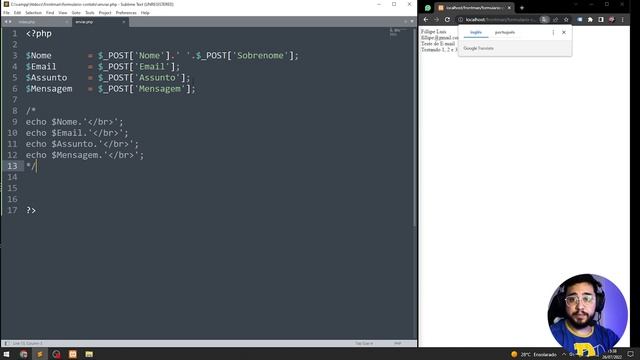
Task: Select the localhost Chrome tab
Action: pos(473,8)
